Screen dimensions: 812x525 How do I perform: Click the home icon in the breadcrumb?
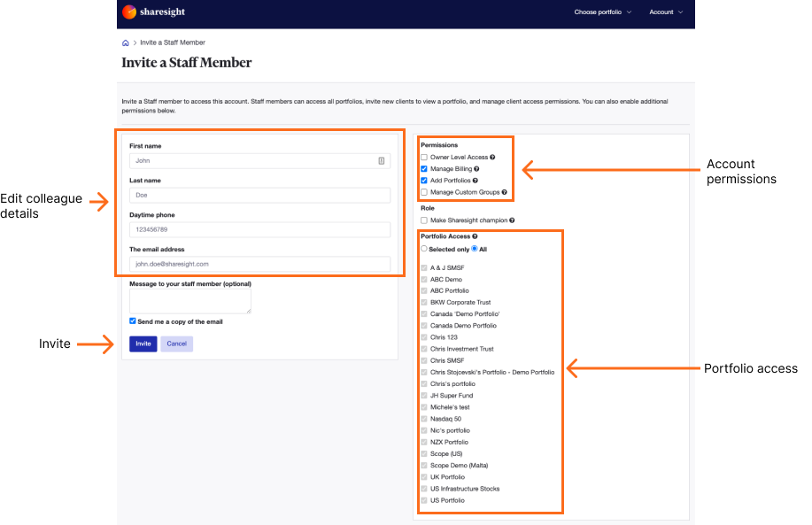click(x=125, y=42)
